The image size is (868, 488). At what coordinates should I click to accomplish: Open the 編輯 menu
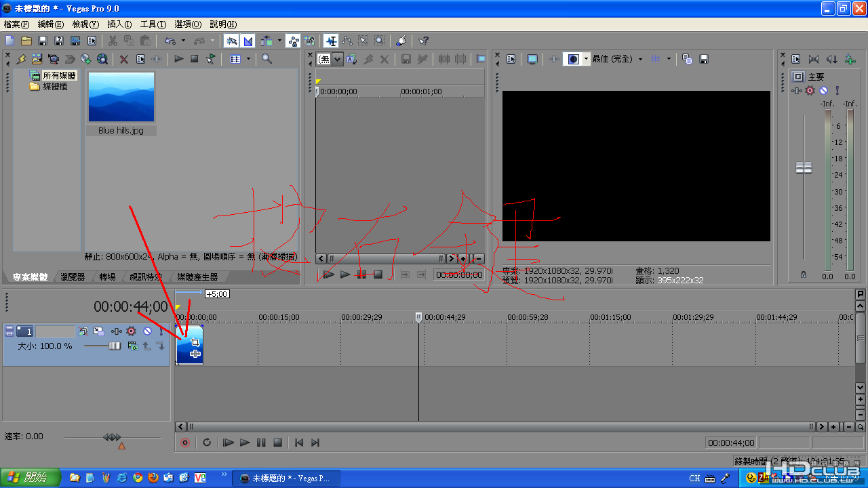(x=50, y=24)
